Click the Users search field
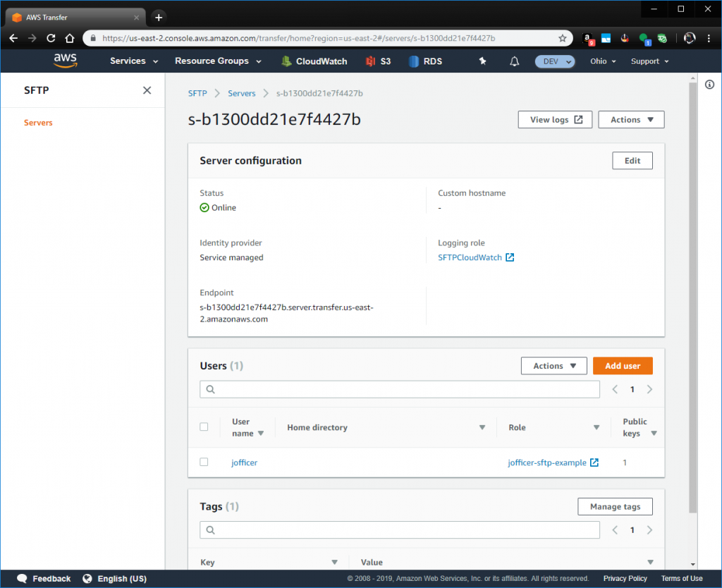Image resolution: width=722 pixels, height=588 pixels. 400,390
